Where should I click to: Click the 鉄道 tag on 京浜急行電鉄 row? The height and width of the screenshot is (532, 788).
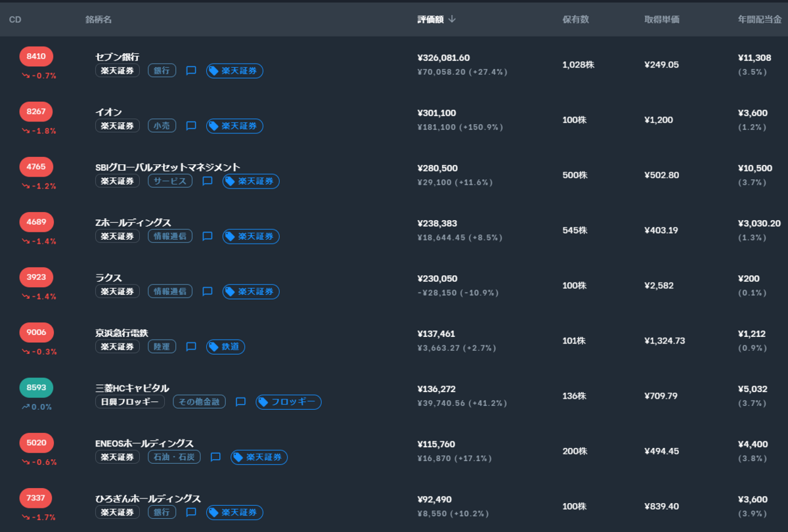226,346
